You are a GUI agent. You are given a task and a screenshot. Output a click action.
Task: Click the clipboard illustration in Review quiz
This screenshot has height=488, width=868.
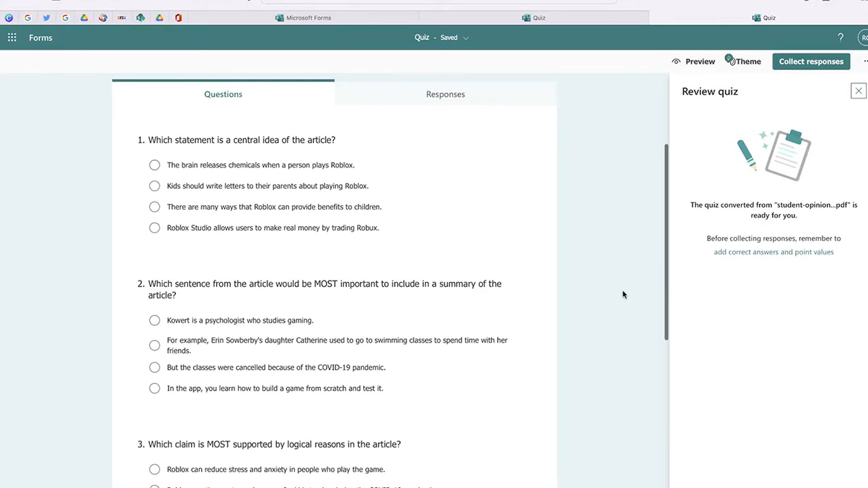pos(788,155)
